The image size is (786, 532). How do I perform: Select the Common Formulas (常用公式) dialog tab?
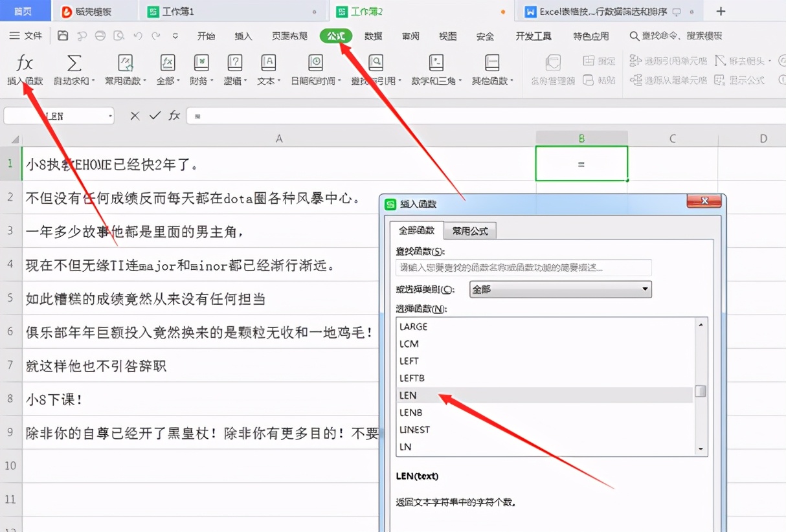point(470,231)
